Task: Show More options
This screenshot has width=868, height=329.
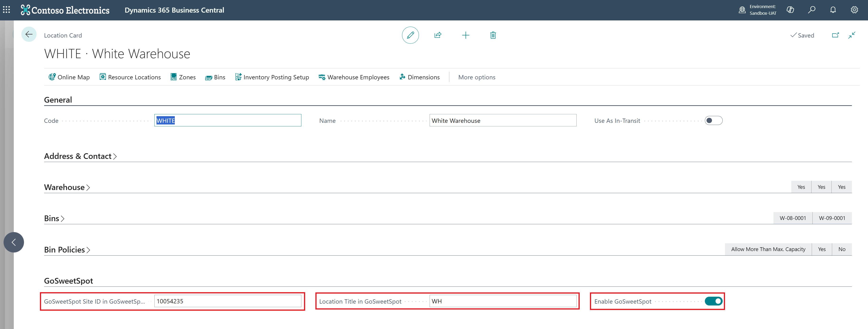Action: pos(476,77)
